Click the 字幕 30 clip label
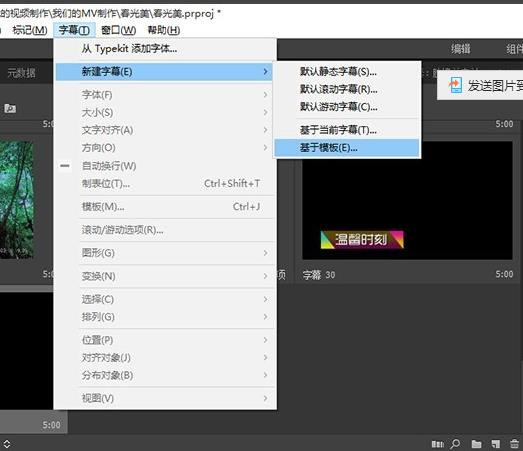Image resolution: width=523 pixels, height=451 pixels. coord(319,275)
